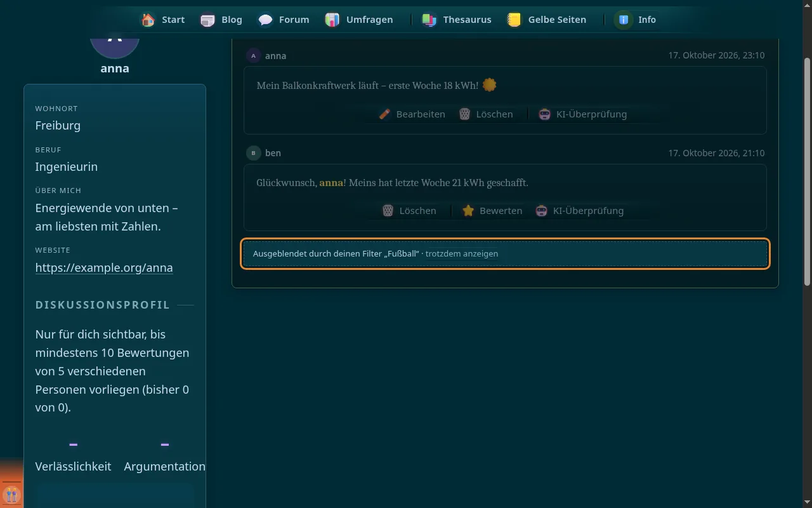Click the "Ingenieurin" Beruf value
This screenshot has width=812, height=508.
[67, 167]
